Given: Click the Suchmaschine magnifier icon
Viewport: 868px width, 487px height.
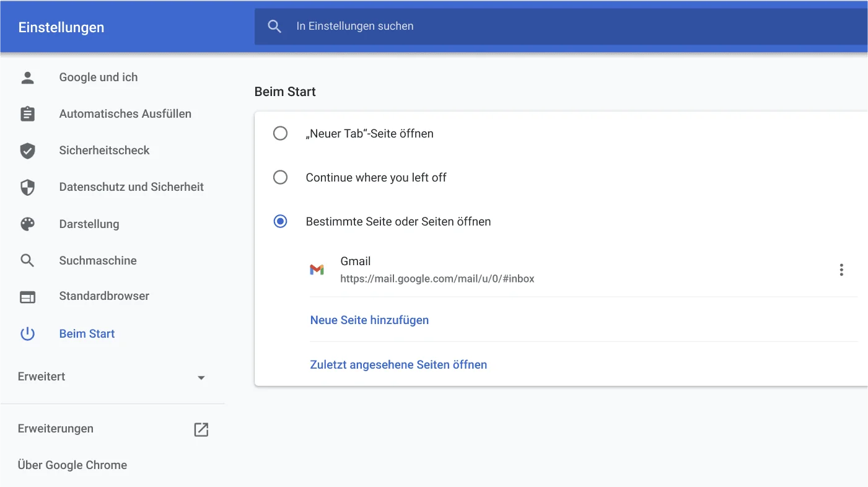Looking at the screenshot, I should (x=27, y=260).
